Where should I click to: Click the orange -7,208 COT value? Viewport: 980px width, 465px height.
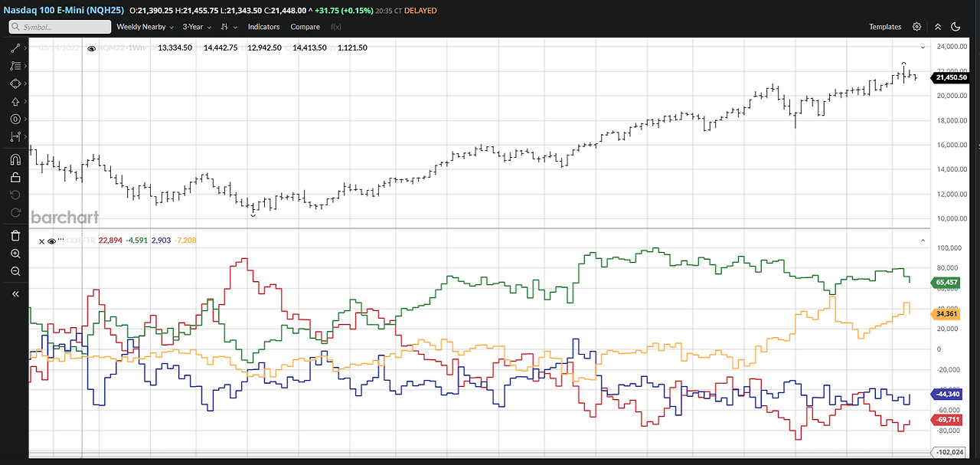click(185, 241)
